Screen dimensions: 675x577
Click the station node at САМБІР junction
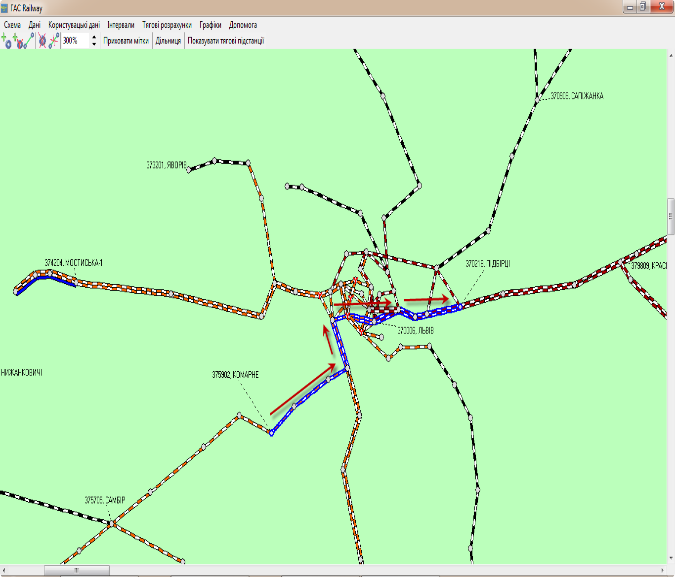pos(113,523)
